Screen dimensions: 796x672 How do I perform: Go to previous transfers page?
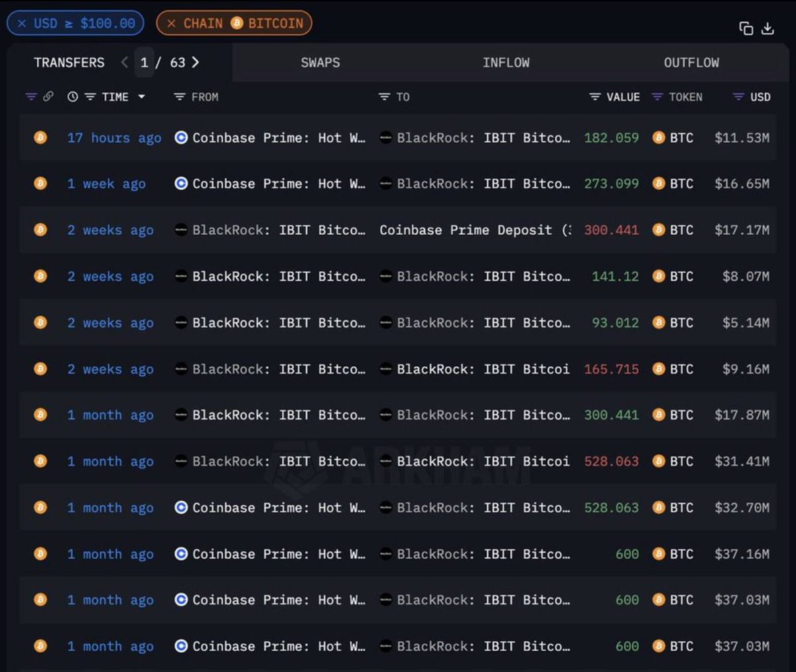coord(125,62)
